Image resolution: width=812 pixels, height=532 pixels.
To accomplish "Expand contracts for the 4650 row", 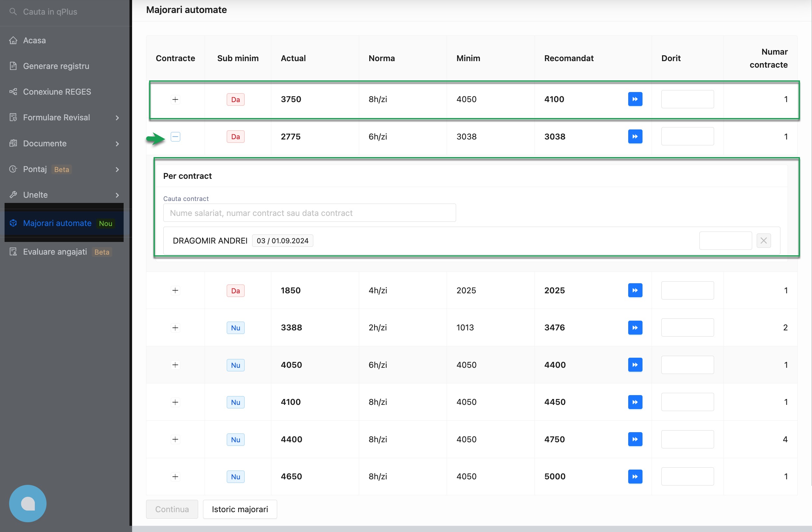I will coord(175,476).
